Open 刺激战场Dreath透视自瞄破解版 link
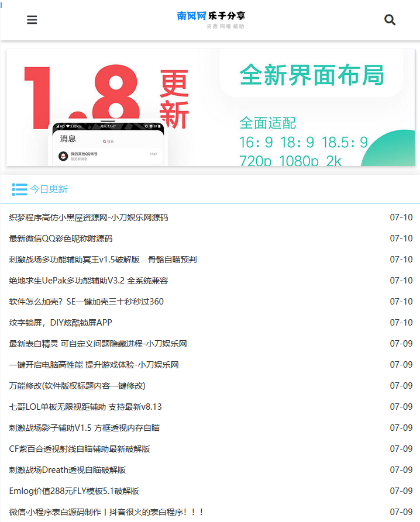The height and width of the screenshot is (522, 420). [x=67, y=470]
